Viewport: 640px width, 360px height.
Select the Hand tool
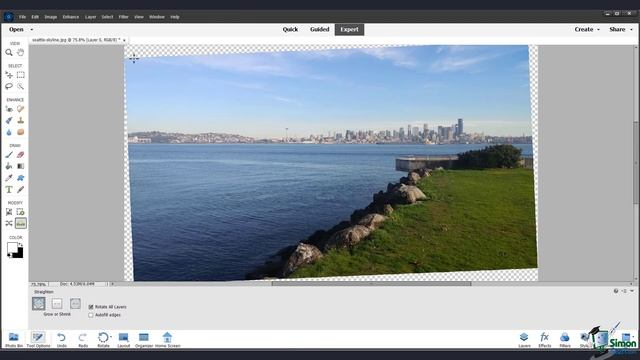coord(20,52)
